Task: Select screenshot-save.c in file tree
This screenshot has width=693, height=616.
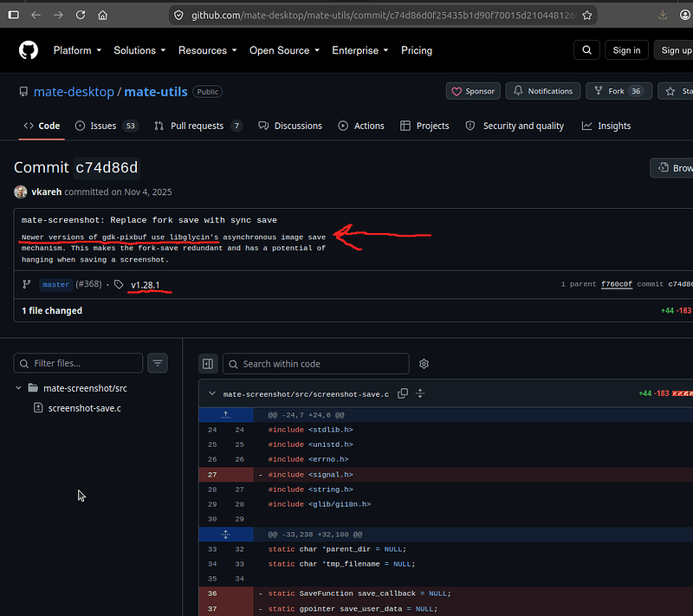Action: coord(84,408)
